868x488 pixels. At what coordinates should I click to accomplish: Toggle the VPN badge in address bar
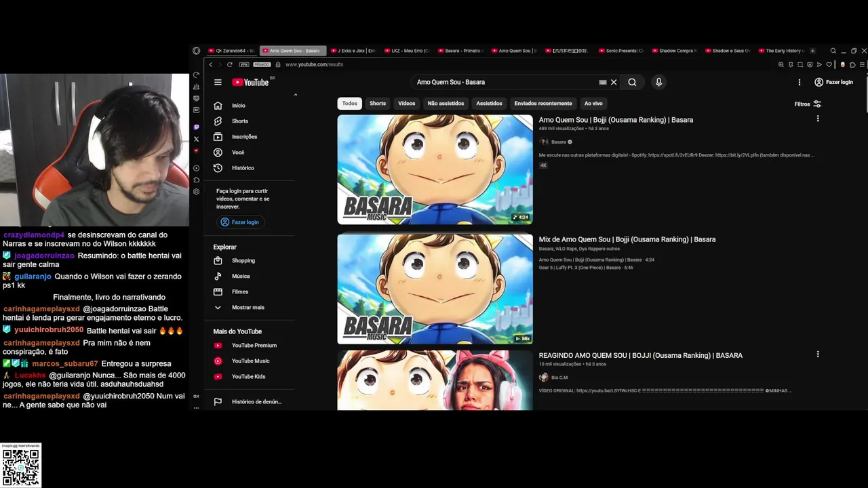pos(244,64)
